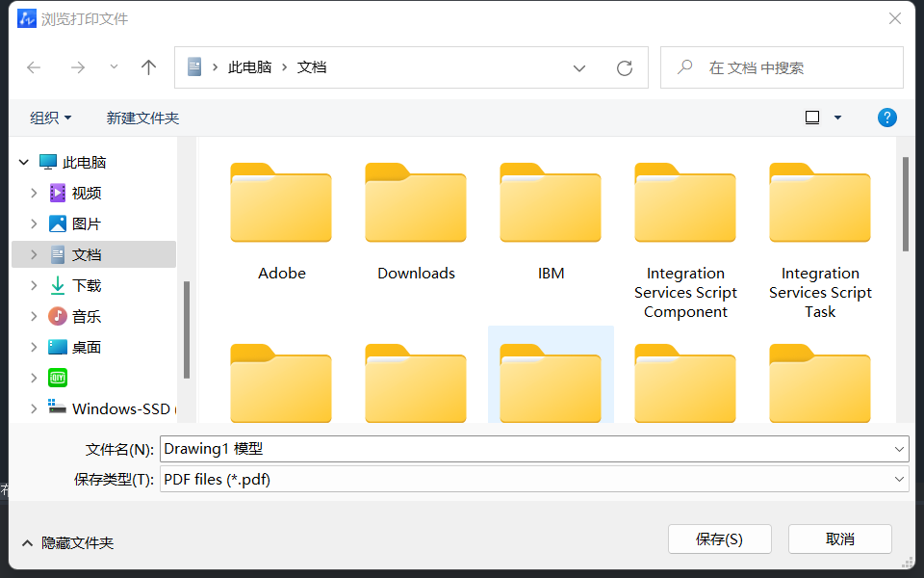Open 音乐 in the navigation pane

(75, 316)
